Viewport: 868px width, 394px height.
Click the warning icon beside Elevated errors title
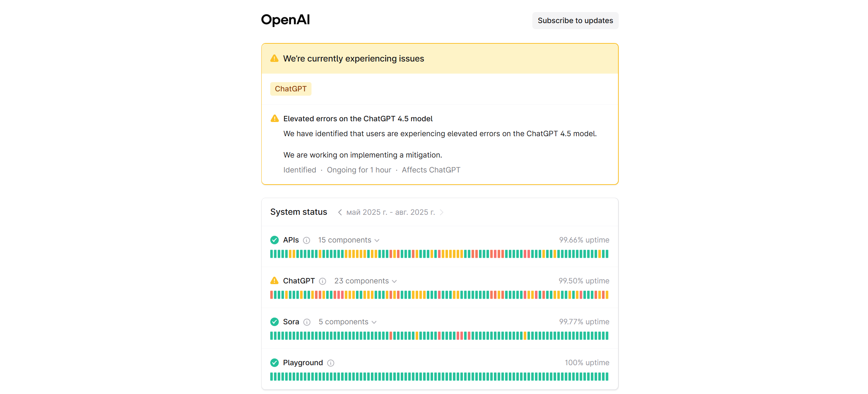[275, 118]
